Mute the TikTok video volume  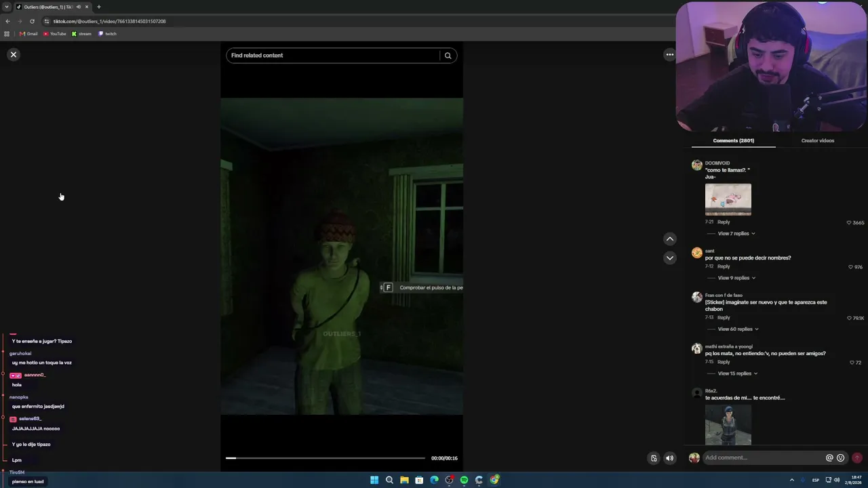669,458
